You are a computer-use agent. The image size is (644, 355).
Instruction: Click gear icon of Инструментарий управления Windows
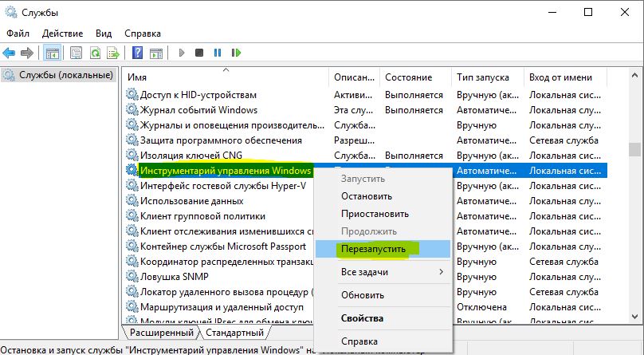tap(132, 170)
